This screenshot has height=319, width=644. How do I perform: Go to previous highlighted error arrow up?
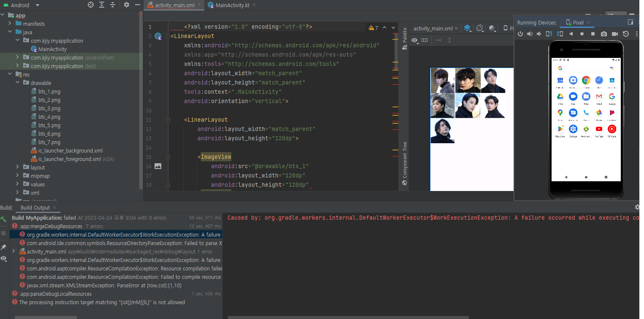pyautogui.click(x=384, y=27)
